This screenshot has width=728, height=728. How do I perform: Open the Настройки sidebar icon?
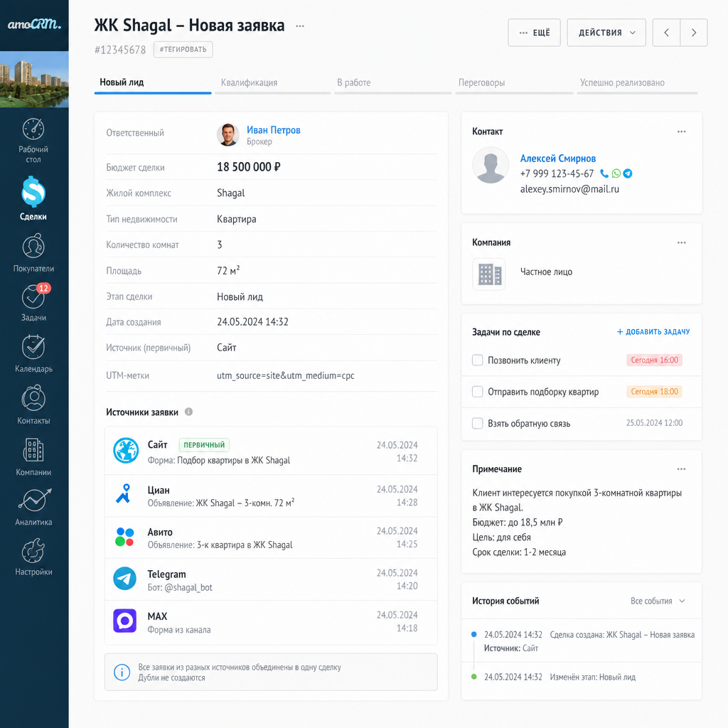point(33,551)
